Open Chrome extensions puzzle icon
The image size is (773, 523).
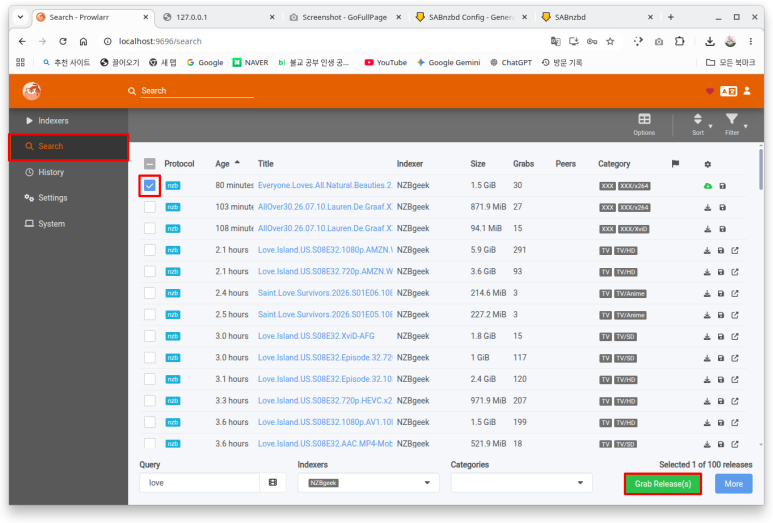coord(680,41)
